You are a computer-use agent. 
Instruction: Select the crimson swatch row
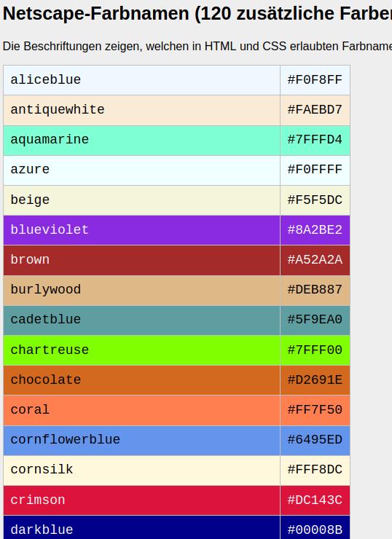click(x=177, y=500)
